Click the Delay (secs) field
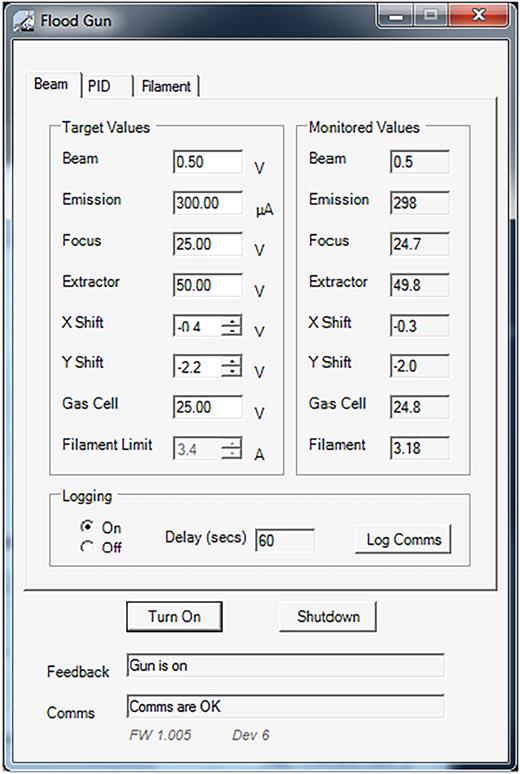The width and height of the screenshot is (520, 774). [285, 540]
